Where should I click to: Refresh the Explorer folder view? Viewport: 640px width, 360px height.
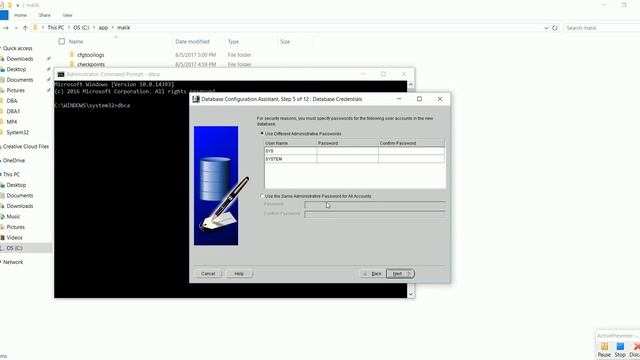coord(555,28)
